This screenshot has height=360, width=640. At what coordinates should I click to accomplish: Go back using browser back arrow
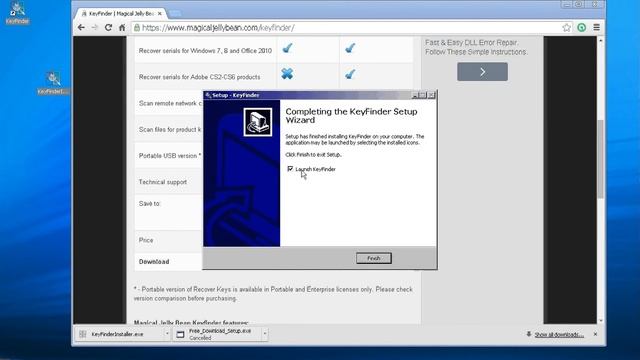click(x=81, y=27)
